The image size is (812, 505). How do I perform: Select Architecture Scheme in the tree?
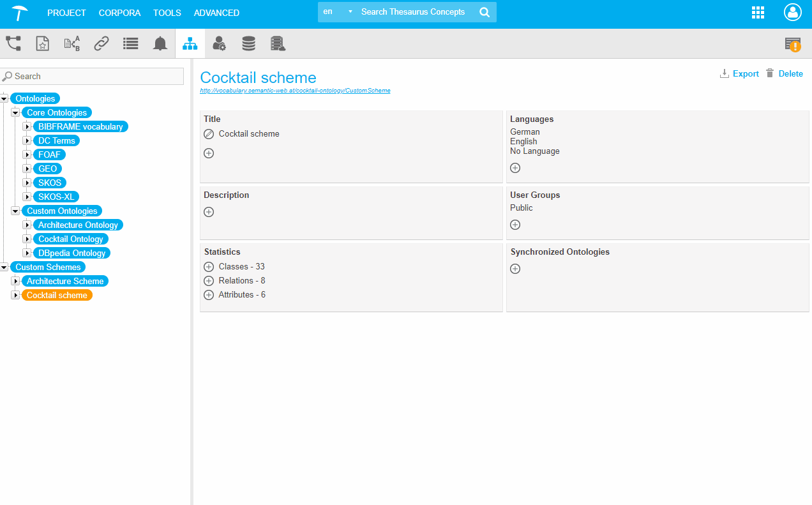[x=65, y=281]
